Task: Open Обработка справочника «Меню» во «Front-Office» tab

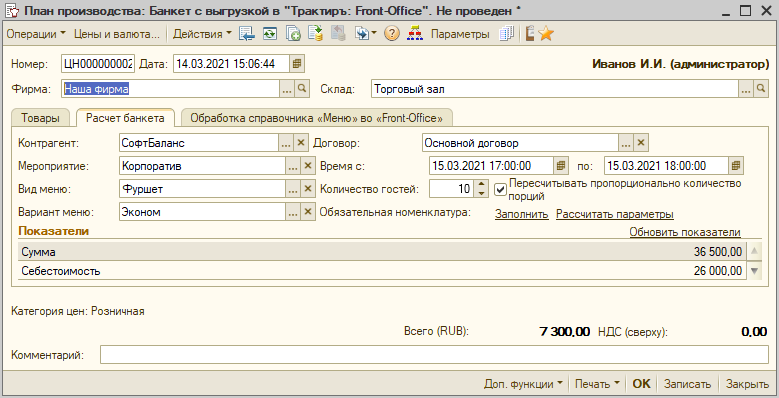Action: (x=316, y=118)
